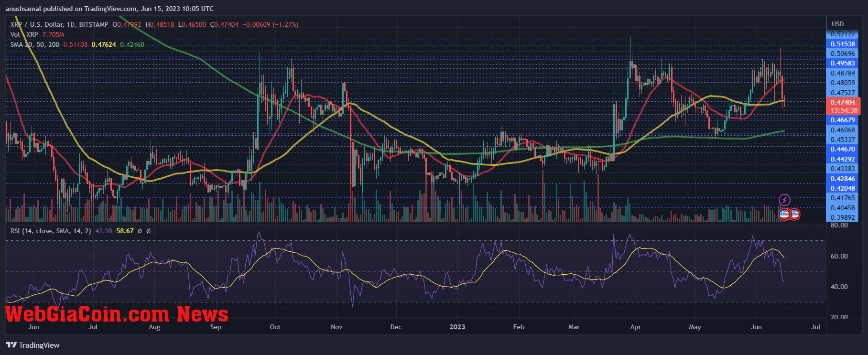Click the 0.44670 price level label
The width and height of the screenshot is (868, 355).
[x=843, y=149]
